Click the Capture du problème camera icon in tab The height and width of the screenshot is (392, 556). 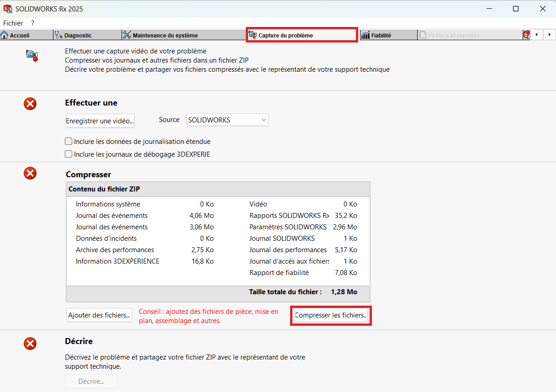click(253, 35)
